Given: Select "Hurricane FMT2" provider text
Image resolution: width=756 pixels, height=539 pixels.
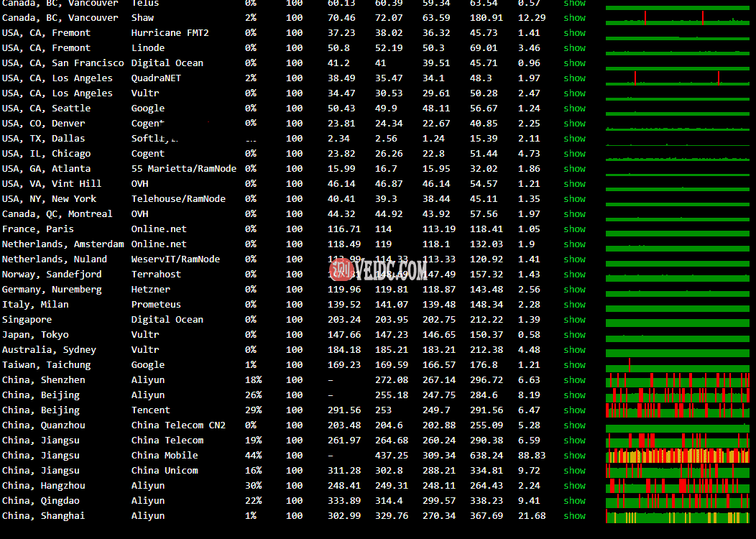Looking at the screenshot, I should tap(170, 33).
